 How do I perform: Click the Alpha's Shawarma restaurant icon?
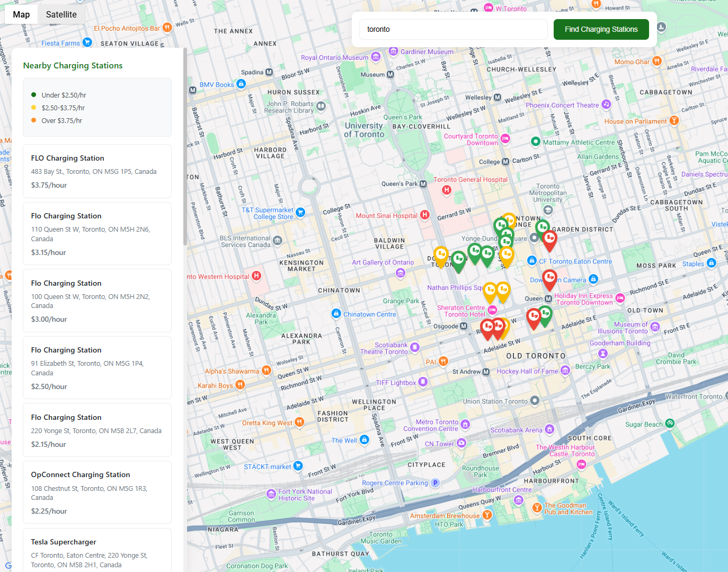click(x=267, y=370)
